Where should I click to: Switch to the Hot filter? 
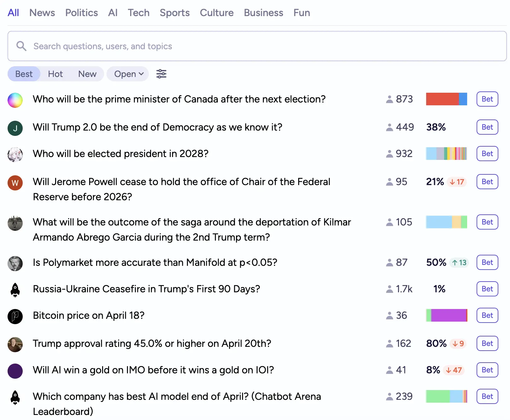55,73
